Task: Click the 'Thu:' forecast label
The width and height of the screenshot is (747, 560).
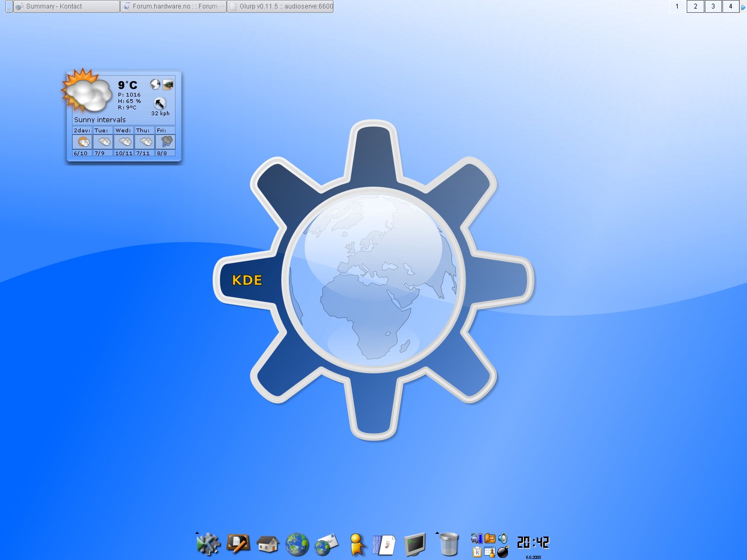Action: [142, 131]
